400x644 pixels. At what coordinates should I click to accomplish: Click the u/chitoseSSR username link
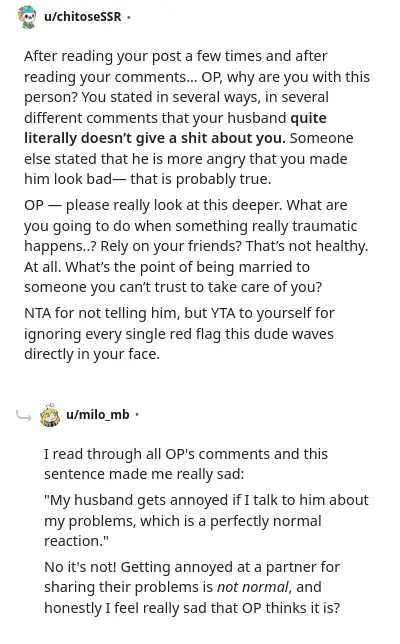click(83, 17)
